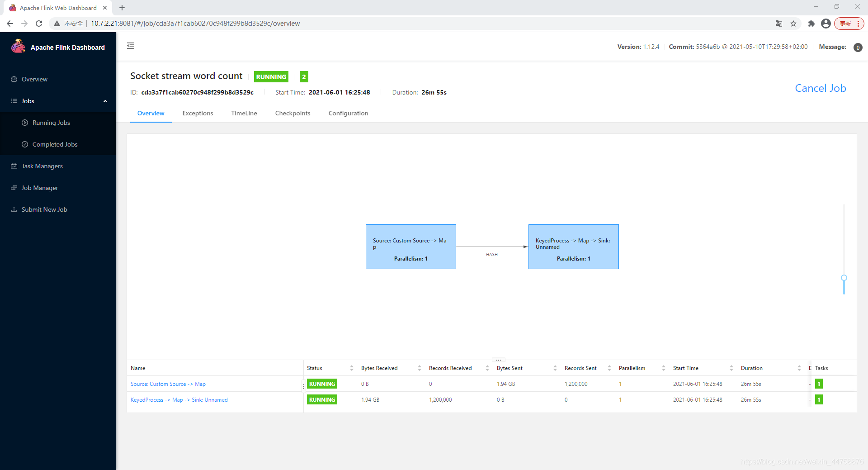This screenshot has width=868, height=470.
Task: Switch to the Checkpoints tab
Action: [292, 113]
